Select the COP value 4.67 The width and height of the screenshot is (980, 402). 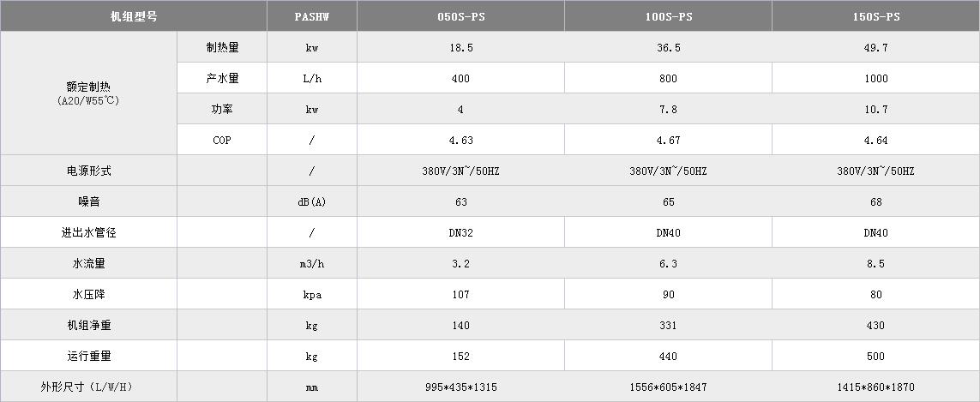coord(668,140)
